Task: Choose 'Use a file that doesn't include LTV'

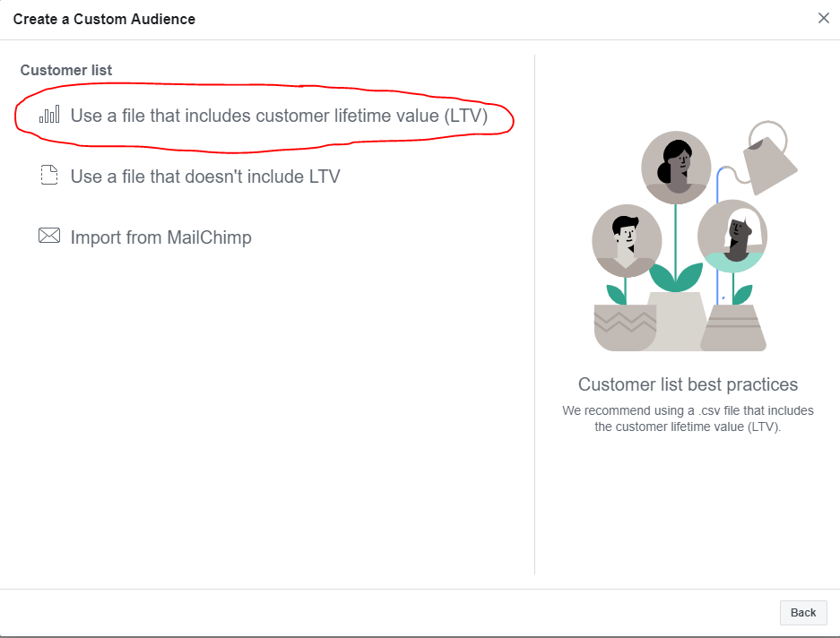Action: [x=205, y=177]
